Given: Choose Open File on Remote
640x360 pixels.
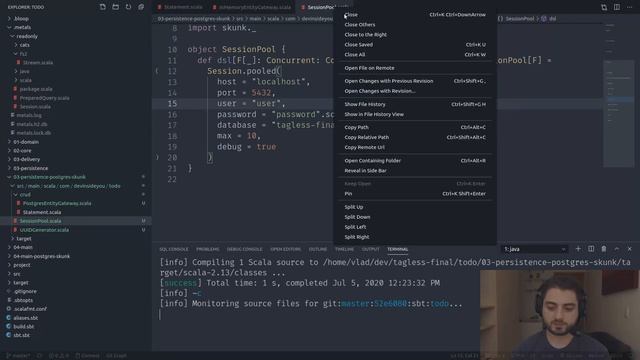Looking at the screenshot, I should coord(415,68).
